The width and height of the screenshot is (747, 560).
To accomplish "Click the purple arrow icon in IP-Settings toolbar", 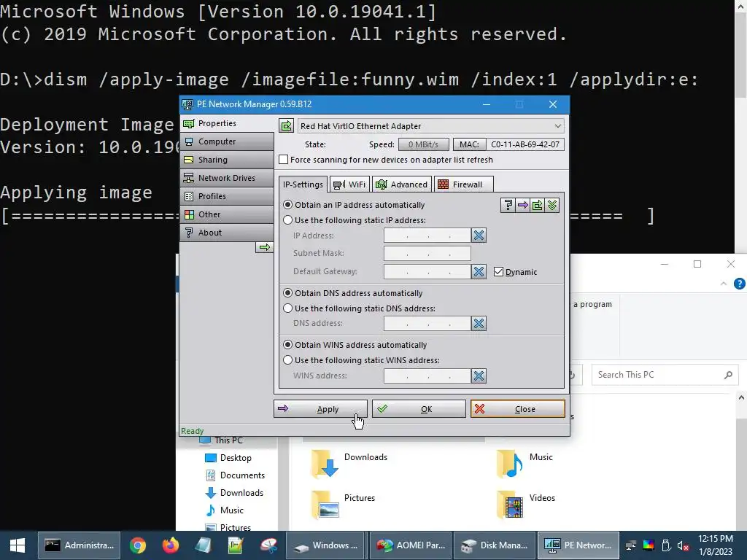I will coord(522,205).
